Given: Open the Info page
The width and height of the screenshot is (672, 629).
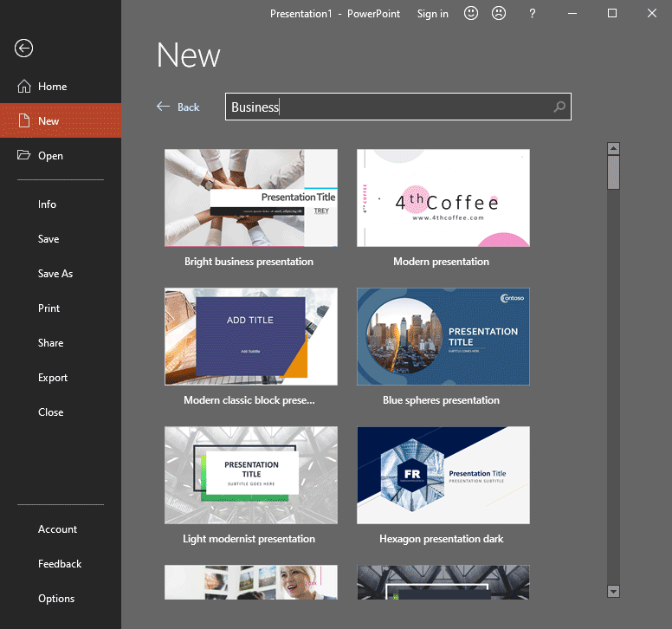Looking at the screenshot, I should click(x=47, y=204).
